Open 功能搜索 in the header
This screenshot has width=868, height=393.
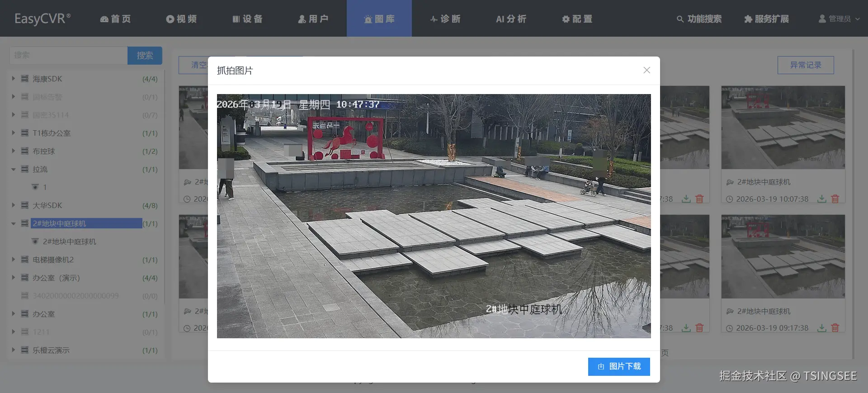pos(699,19)
